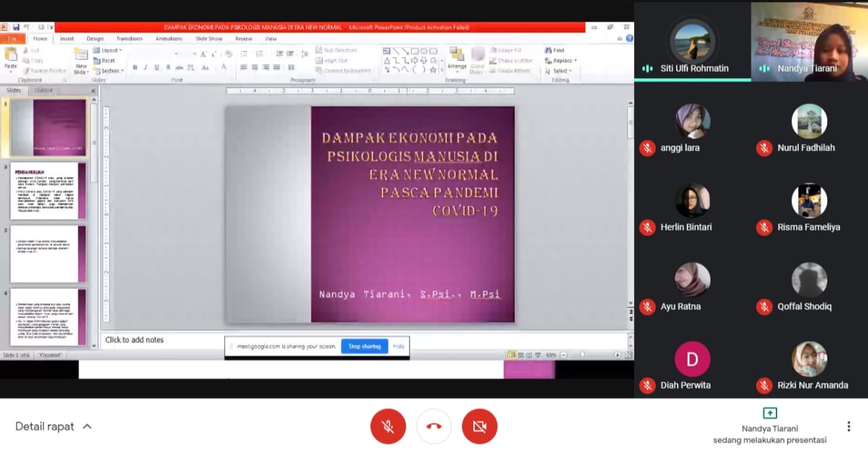This screenshot has width=868, height=454.
Task: Click the Stop sharing button
Action: click(364, 346)
